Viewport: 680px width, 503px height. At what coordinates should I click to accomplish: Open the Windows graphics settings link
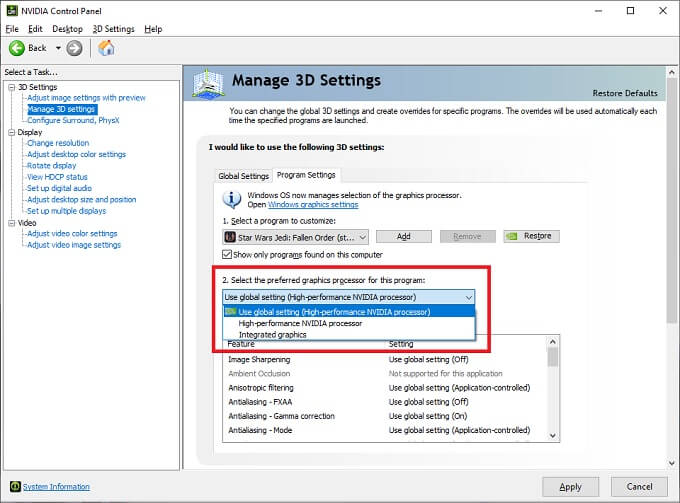(x=312, y=205)
